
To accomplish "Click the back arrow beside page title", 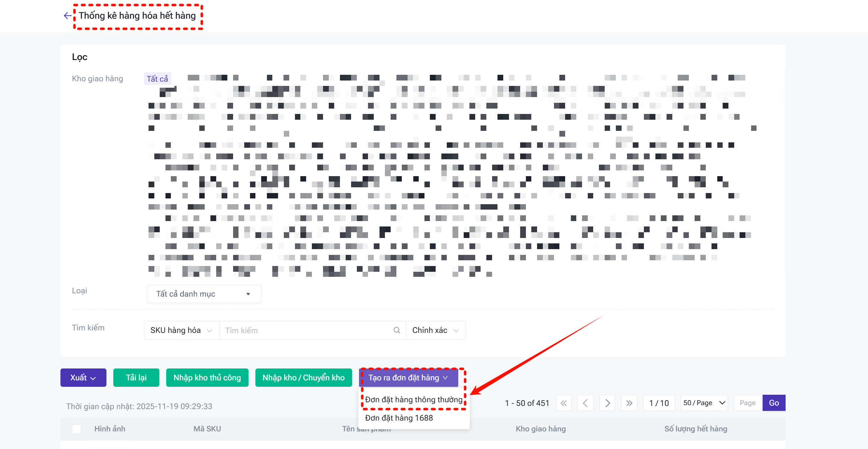I will [x=67, y=15].
